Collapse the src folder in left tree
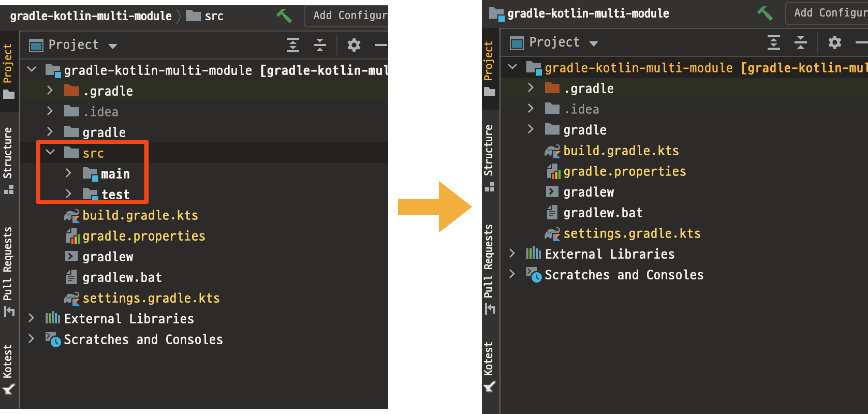The width and height of the screenshot is (868, 414). 50,152
